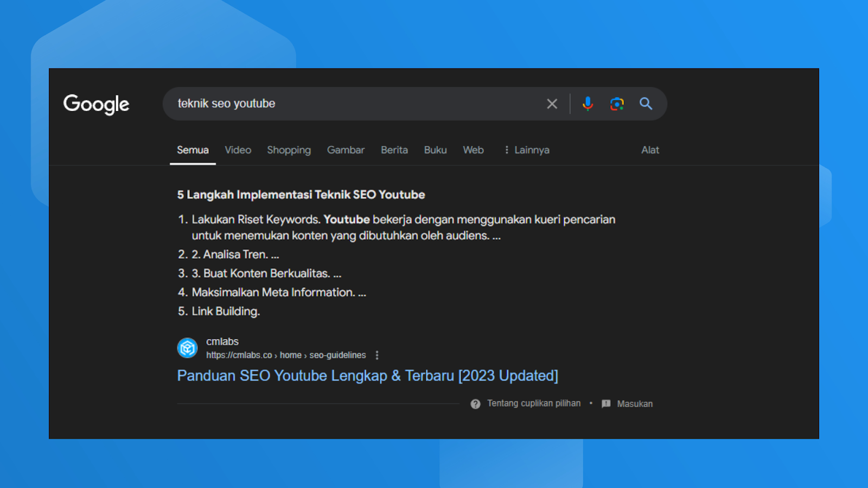Switch to the Buku tab

(x=436, y=150)
